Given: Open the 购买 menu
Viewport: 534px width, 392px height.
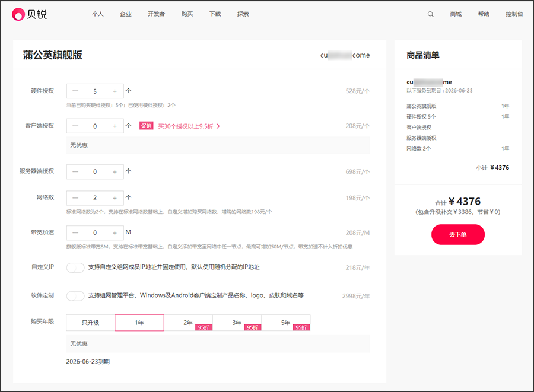Looking at the screenshot, I should coord(187,14).
